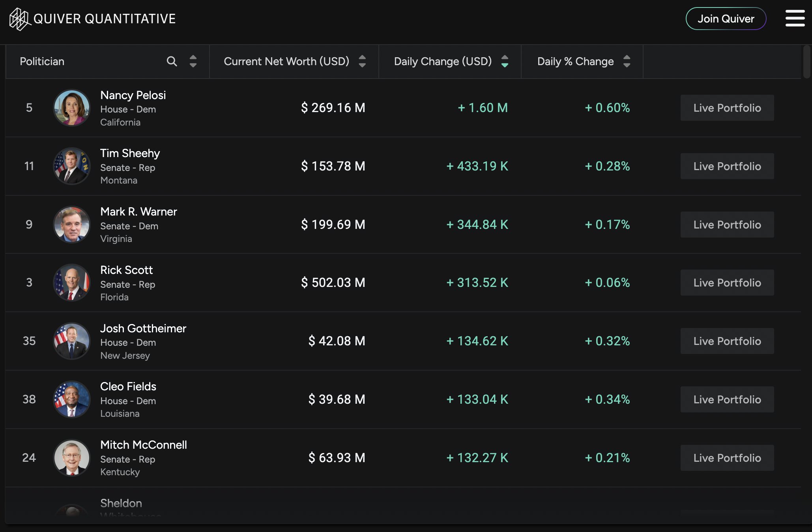
Task: Sort by Daily Change (USD) arrows
Action: (505, 61)
